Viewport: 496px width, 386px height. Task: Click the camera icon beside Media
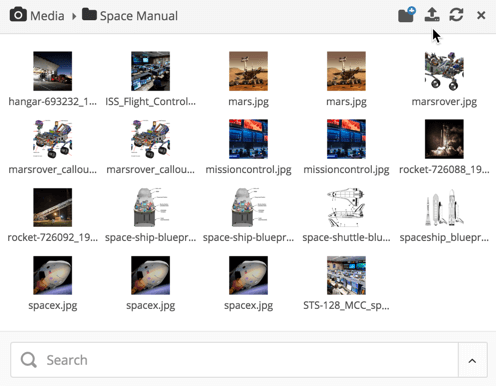18,15
